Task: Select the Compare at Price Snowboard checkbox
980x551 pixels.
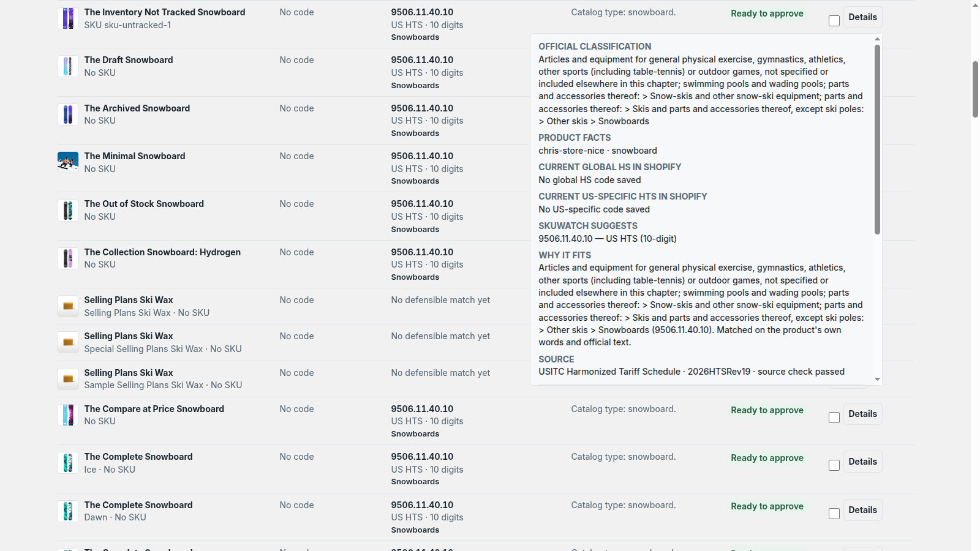Action: click(x=834, y=418)
